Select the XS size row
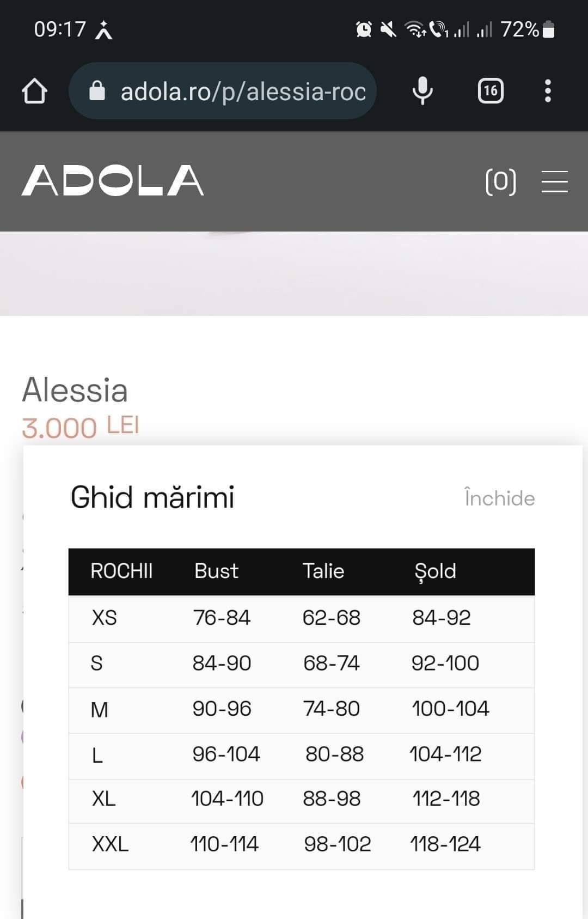The width and height of the screenshot is (588, 919). [302, 618]
